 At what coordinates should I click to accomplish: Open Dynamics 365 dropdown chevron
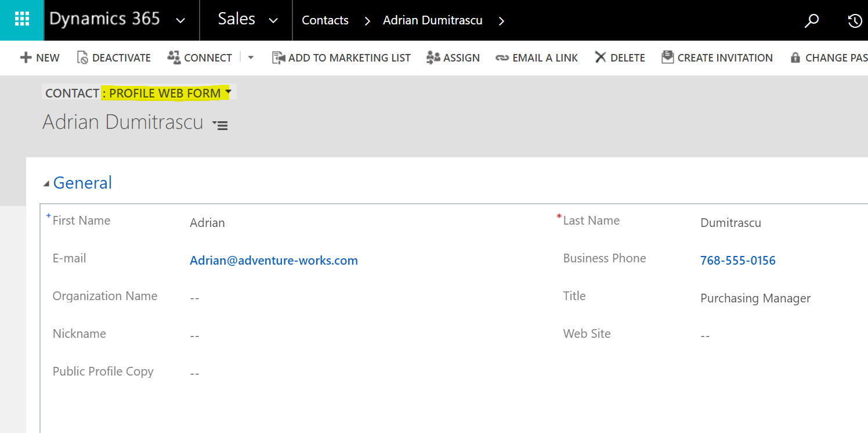[x=180, y=20]
